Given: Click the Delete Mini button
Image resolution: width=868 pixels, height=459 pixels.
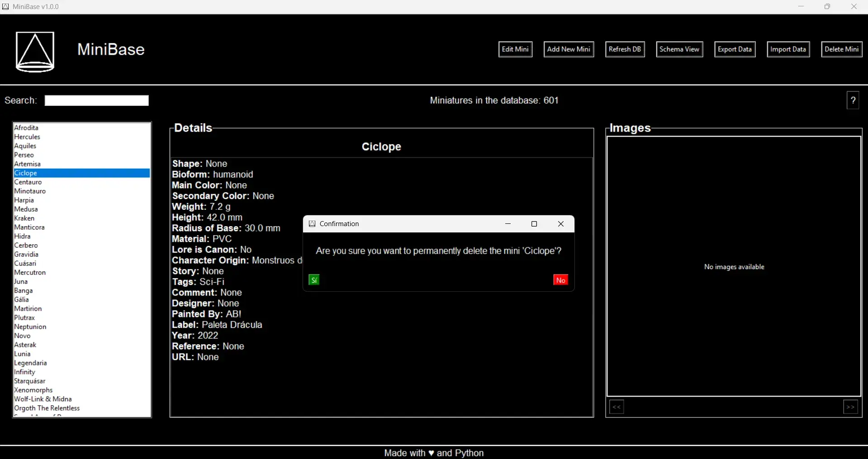Looking at the screenshot, I should point(842,49).
